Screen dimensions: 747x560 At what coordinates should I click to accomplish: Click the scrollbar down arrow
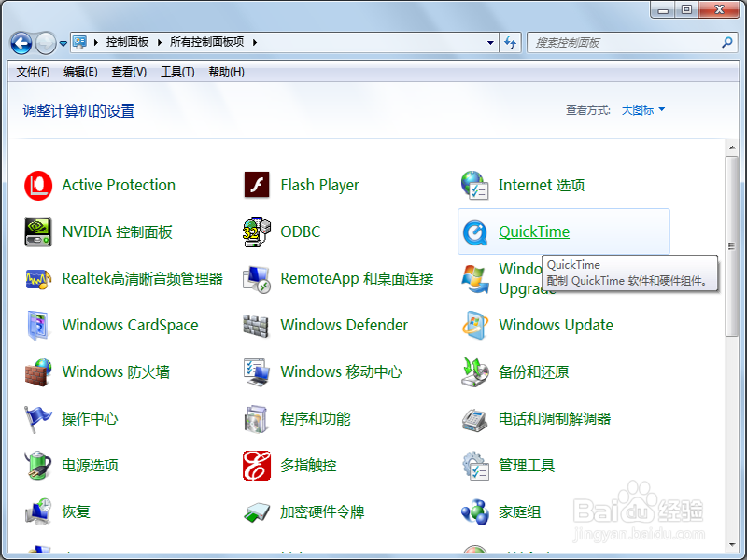coord(732,545)
